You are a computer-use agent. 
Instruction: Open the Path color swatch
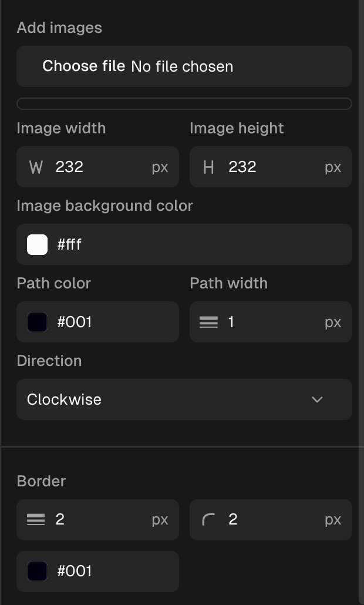38,322
